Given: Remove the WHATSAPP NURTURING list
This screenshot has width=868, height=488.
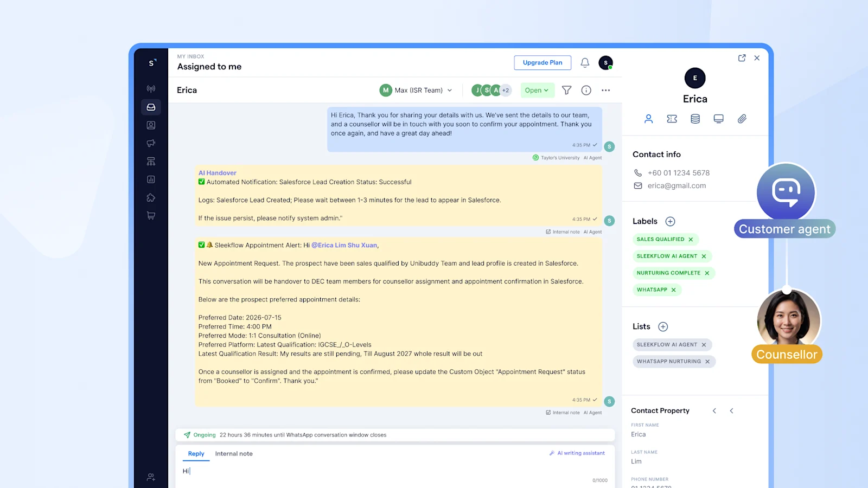Looking at the screenshot, I should 707,362.
